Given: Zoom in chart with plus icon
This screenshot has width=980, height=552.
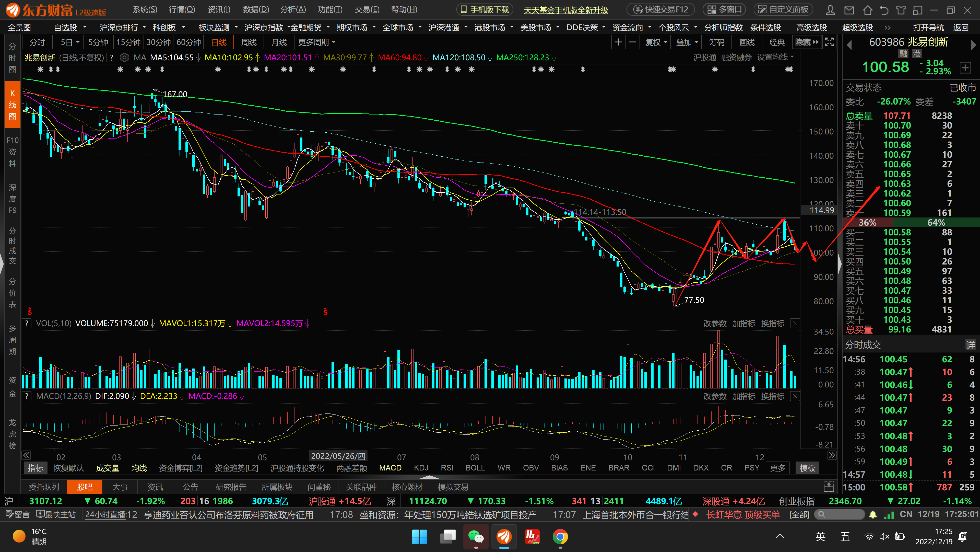Looking at the screenshot, I should click(x=619, y=42).
